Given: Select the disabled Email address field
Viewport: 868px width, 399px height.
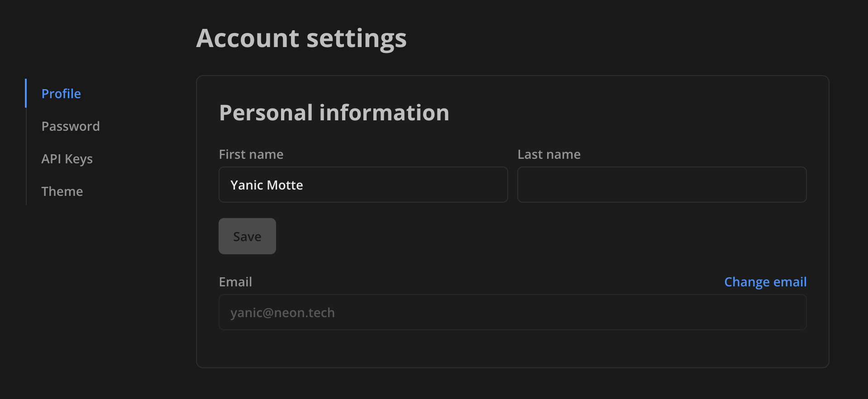Looking at the screenshot, I should (512, 312).
